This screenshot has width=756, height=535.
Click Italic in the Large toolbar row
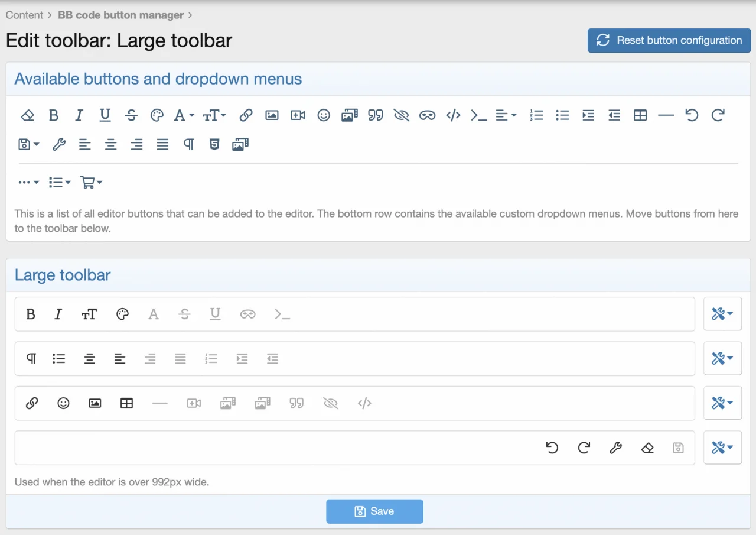coord(58,314)
